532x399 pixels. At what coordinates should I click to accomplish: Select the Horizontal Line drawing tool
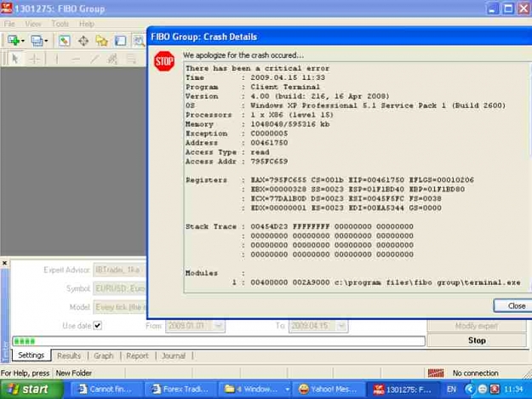(76, 59)
